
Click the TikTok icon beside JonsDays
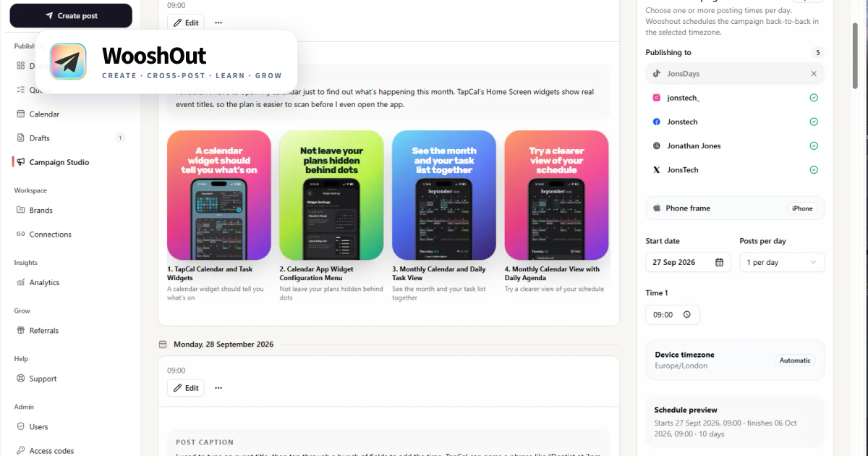(657, 74)
